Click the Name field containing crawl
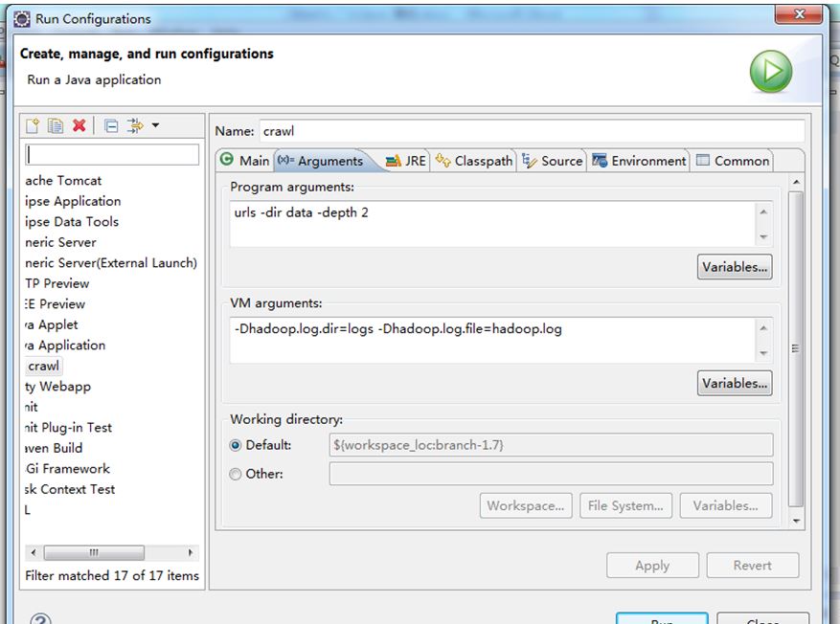This screenshot has width=840, height=624. 531,131
